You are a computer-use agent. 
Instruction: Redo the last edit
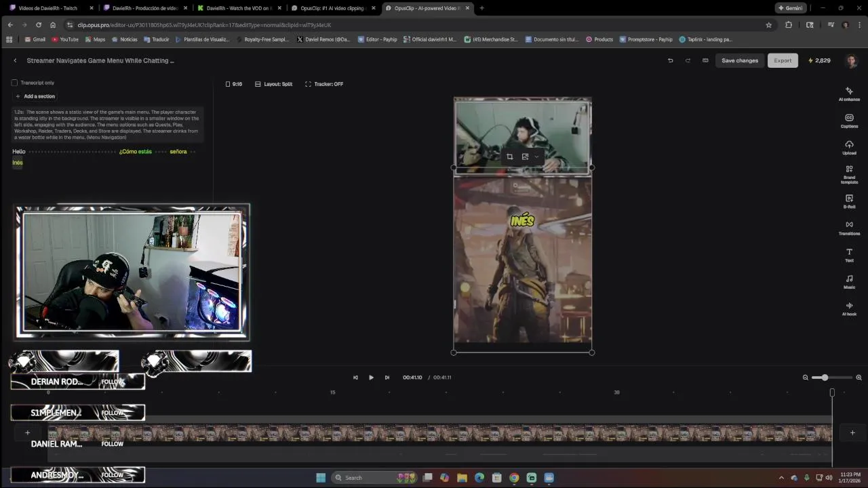(x=688, y=60)
